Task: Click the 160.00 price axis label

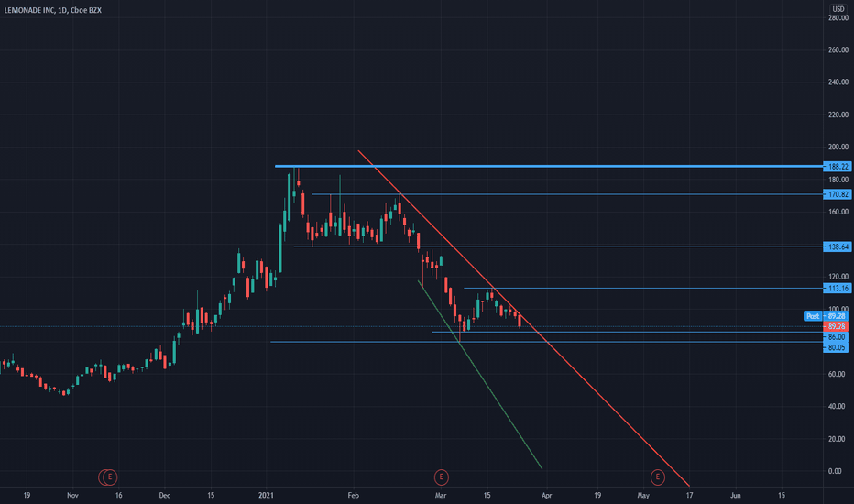Action: pyautogui.click(x=838, y=212)
